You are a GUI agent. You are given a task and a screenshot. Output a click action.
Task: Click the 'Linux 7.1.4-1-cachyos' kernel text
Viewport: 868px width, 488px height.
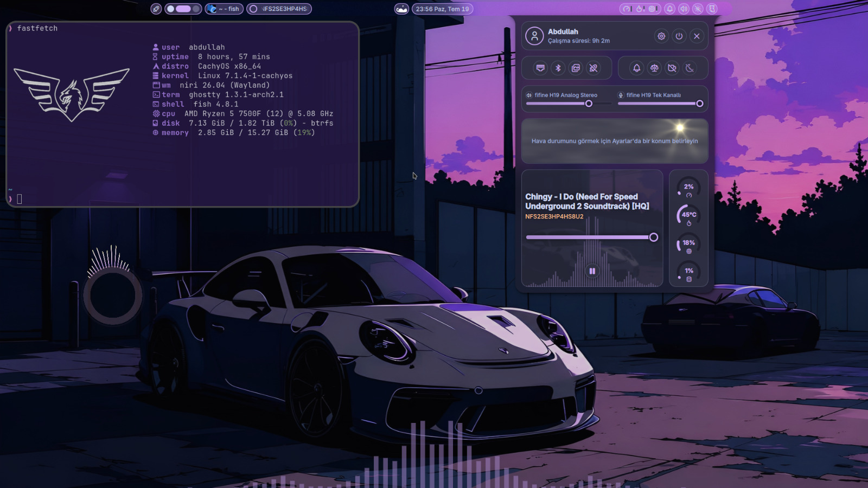[x=245, y=76]
